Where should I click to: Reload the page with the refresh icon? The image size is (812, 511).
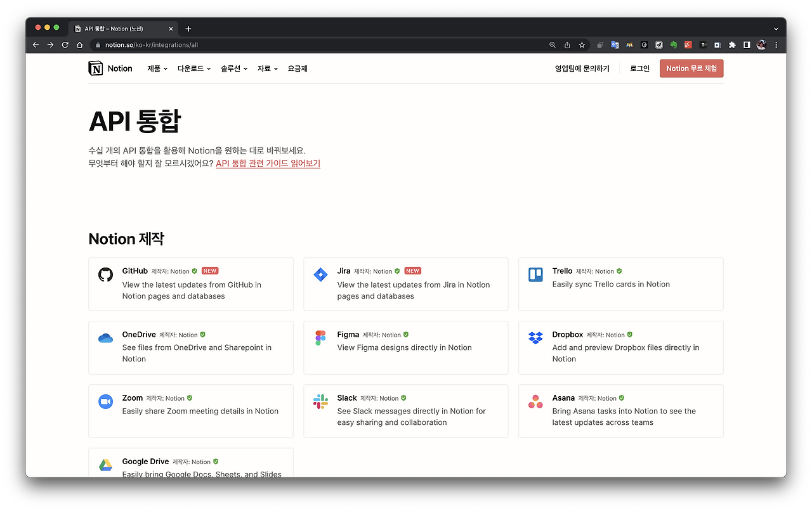point(65,45)
